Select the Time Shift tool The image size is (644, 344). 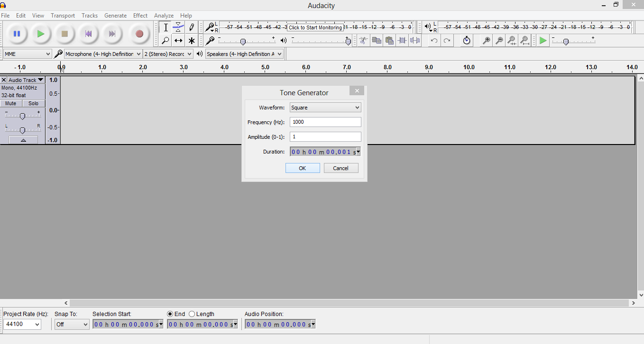178,41
